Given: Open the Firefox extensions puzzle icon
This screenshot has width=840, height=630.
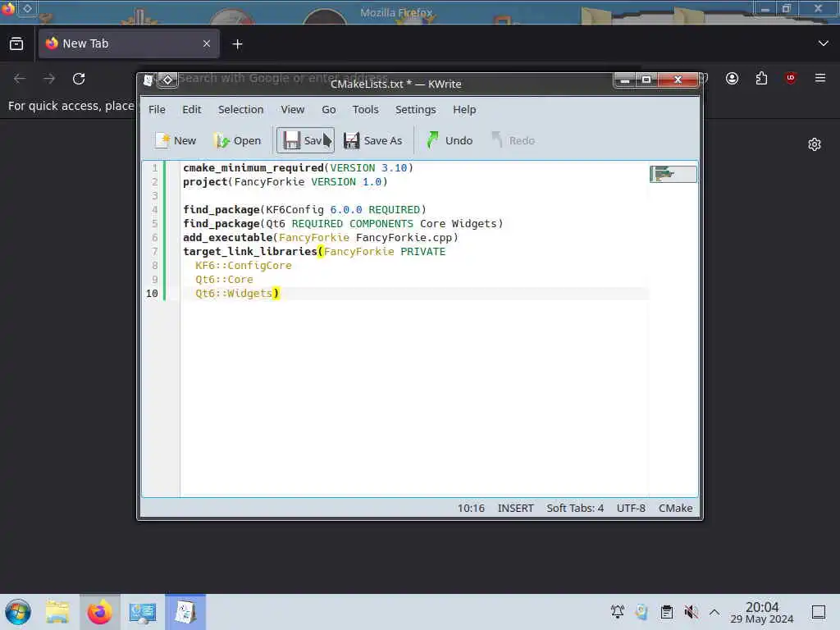Looking at the screenshot, I should [761, 79].
